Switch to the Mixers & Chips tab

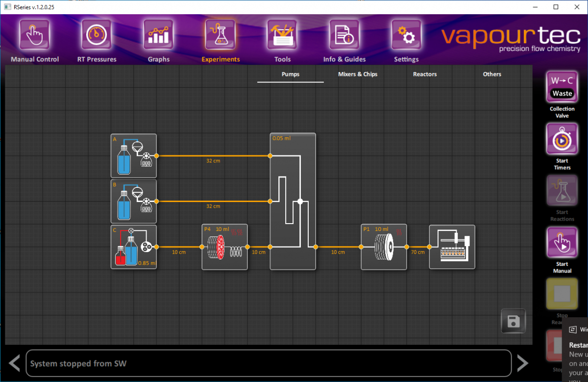[x=357, y=74]
